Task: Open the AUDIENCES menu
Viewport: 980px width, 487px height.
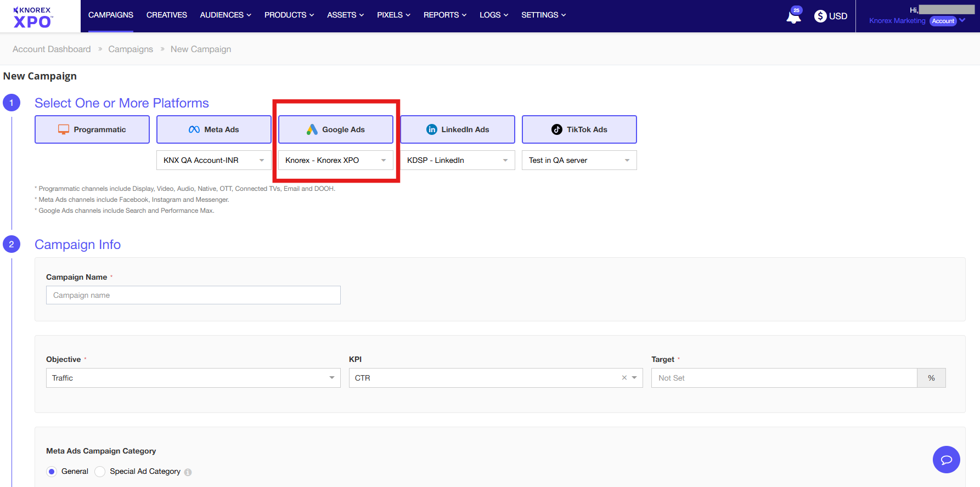Action: 226,15
